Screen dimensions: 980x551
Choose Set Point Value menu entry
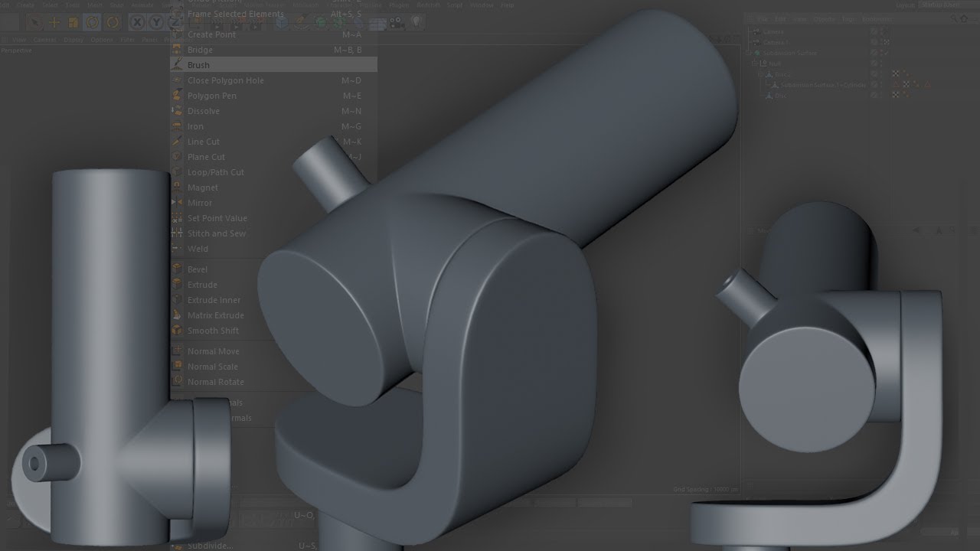pos(217,218)
